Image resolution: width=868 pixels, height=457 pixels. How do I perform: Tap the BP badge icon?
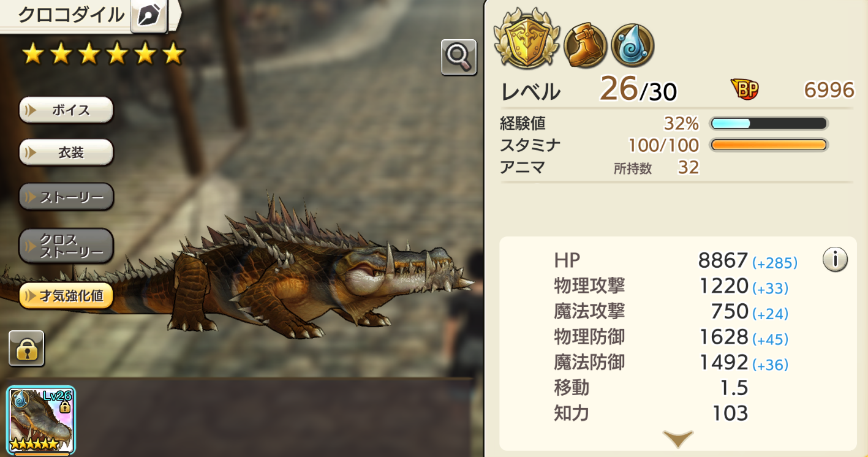pos(745,89)
